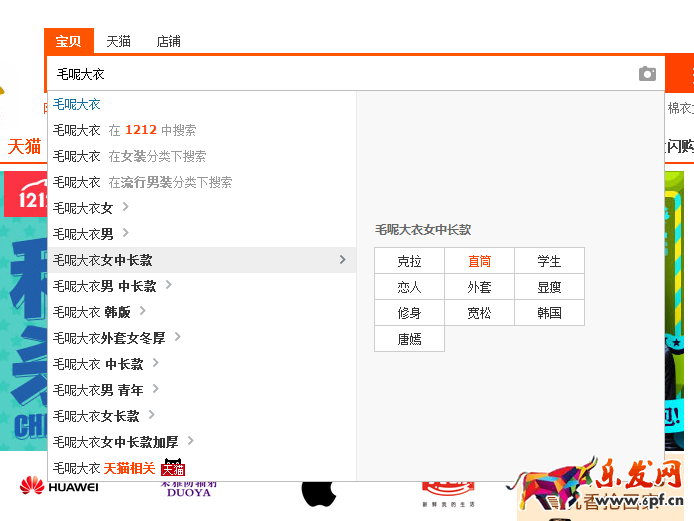Image resolution: width=694 pixels, height=521 pixels.
Task: Select the 唐嫣 filter tag
Action: click(409, 339)
